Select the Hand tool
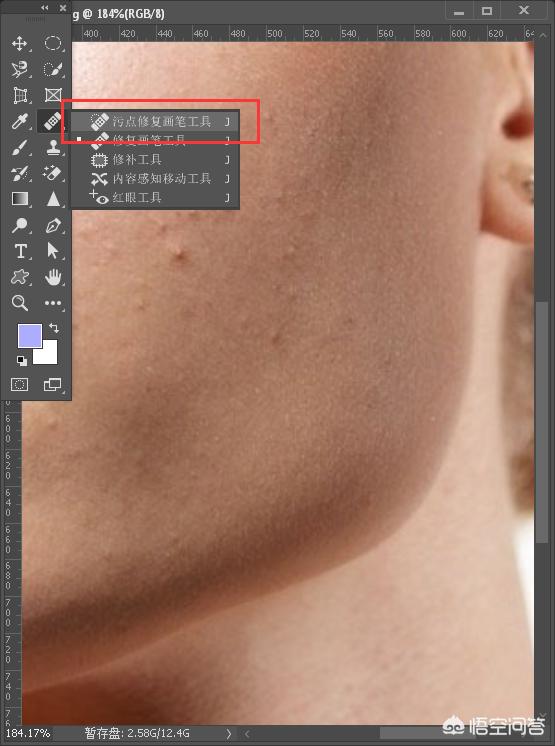Screen dimensions: 555x746 [53, 277]
